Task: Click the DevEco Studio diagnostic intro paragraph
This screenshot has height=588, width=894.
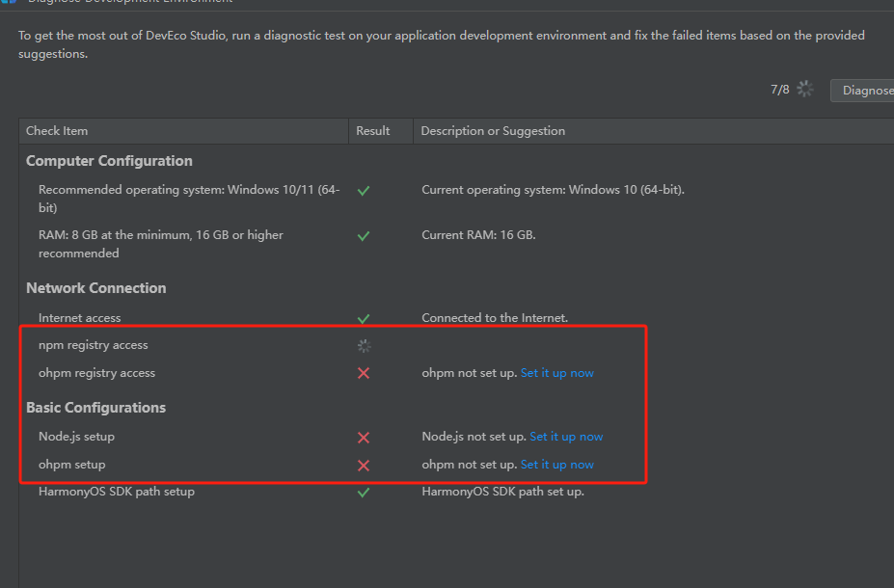Action: tap(442, 44)
